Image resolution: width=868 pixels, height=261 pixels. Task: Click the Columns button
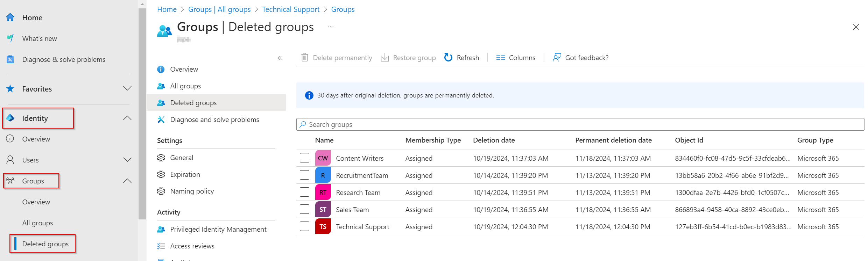516,57
